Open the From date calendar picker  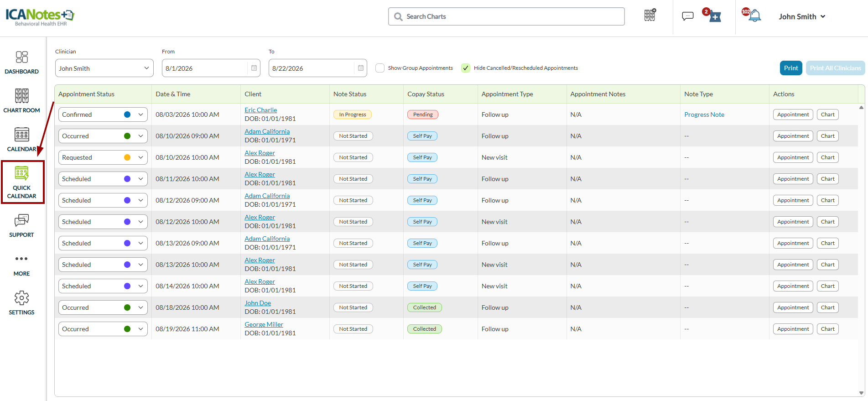tap(254, 68)
